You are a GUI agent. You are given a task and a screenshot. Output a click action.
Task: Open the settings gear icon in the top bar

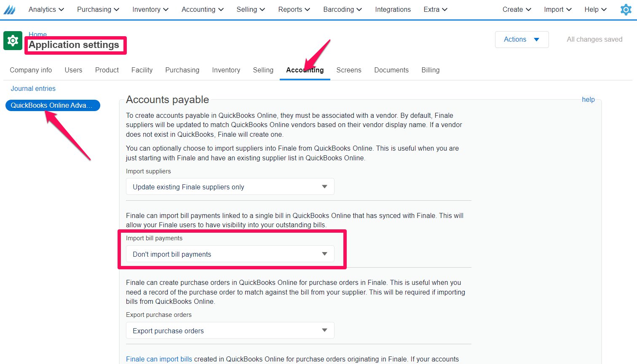[x=626, y=9]
